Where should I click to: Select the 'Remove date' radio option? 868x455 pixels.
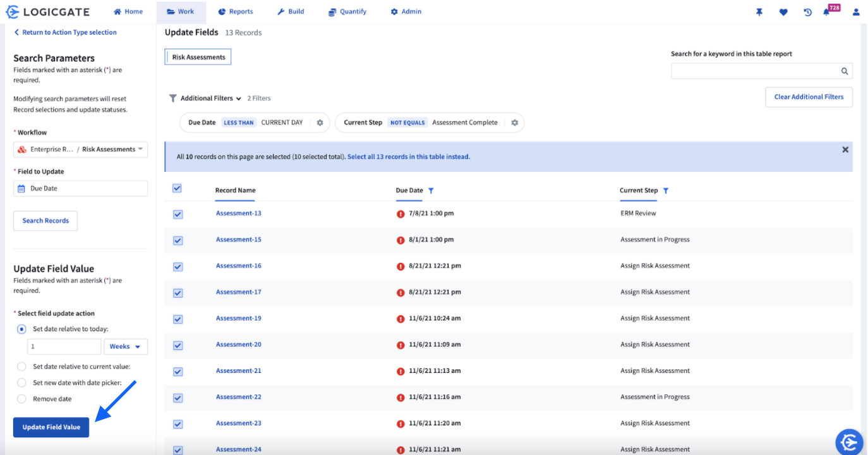click(x=22, y=399)
